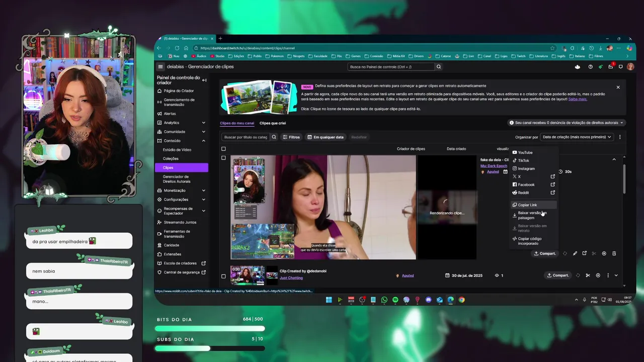Click Compart. button on @dedanobi clip row
Image resolution: width=644 pixels, height=362 pixels.
point(558,276)
